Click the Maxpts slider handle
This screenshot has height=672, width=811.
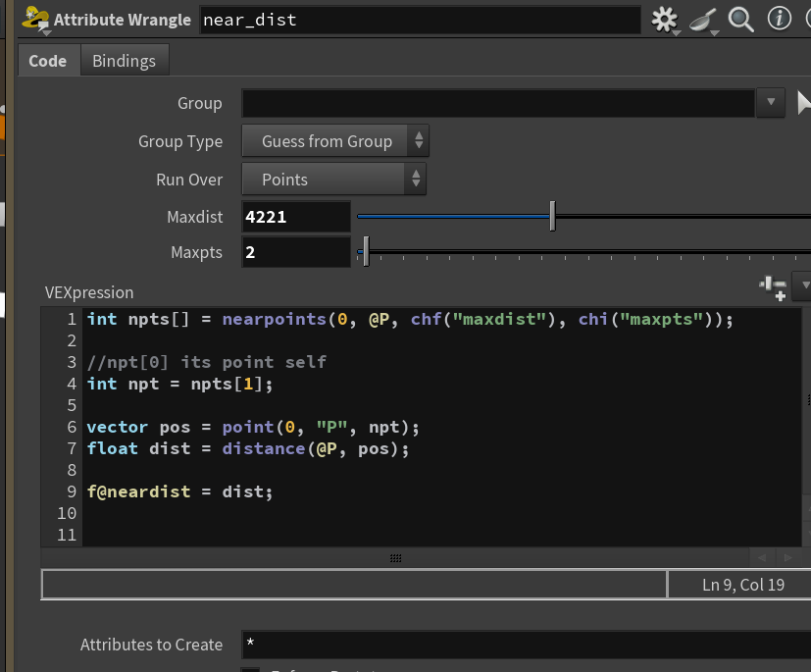[366, 251]
